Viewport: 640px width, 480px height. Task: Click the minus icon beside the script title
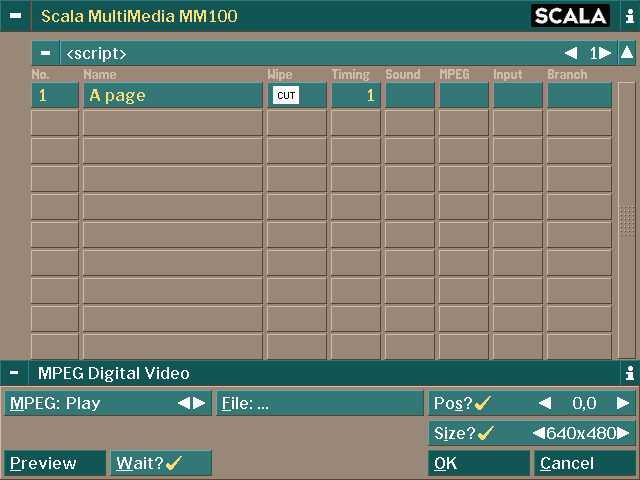(45, 53)
